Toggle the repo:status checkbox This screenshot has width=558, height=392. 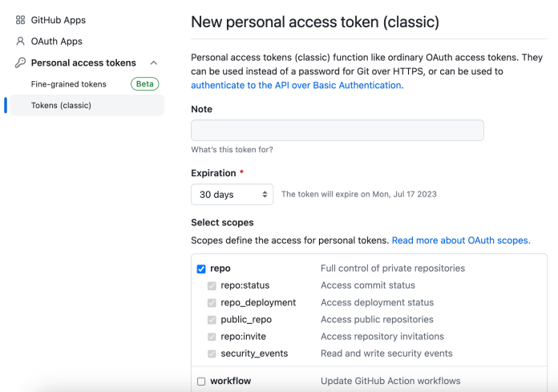click(x=212, y=285)
